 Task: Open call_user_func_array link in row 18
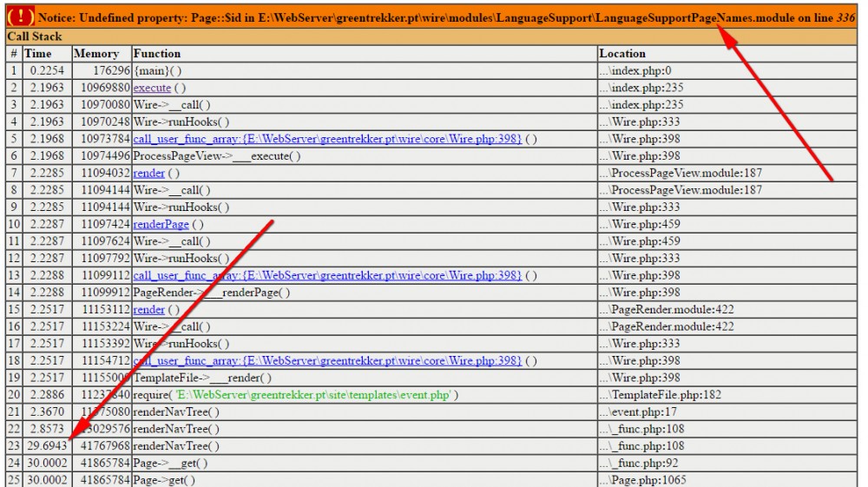tap(327, 360)
